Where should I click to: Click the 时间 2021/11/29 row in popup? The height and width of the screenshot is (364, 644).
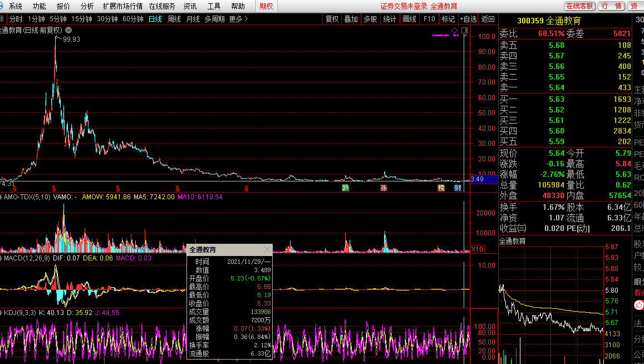point(229,262)
